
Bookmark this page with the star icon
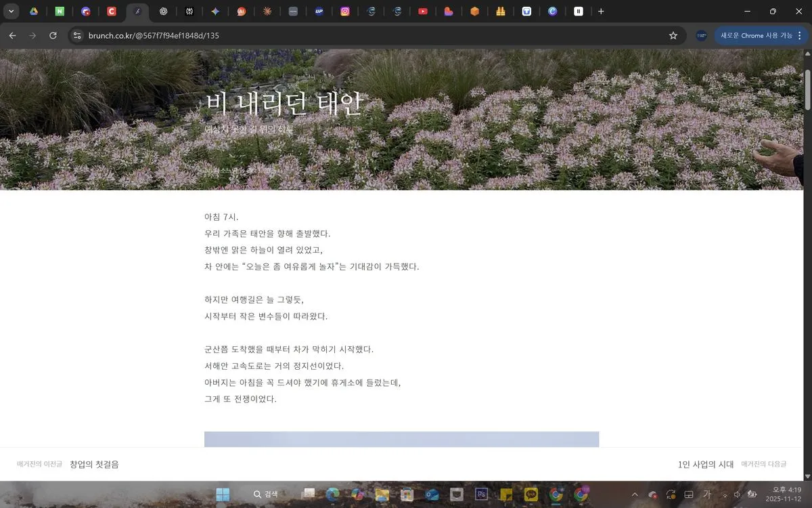[673, 35]
